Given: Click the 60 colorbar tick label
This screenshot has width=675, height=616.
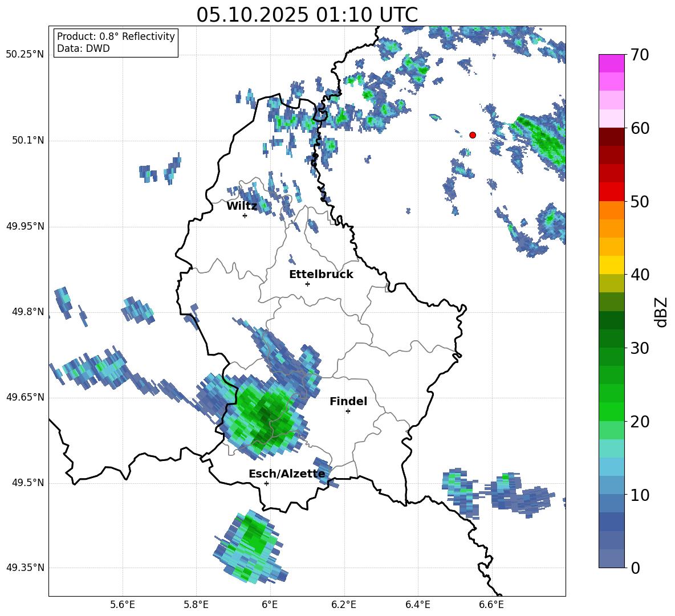Looking at the screenshot, I should tap(640, 128).
